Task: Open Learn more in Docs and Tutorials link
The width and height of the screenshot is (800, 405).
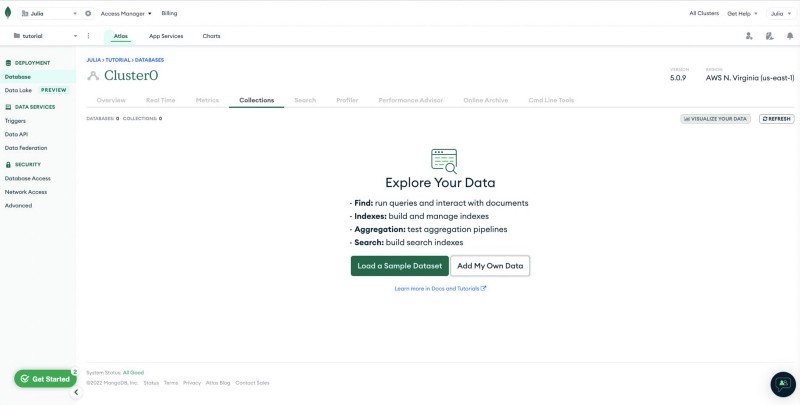Action: click(x=440, y=288)
